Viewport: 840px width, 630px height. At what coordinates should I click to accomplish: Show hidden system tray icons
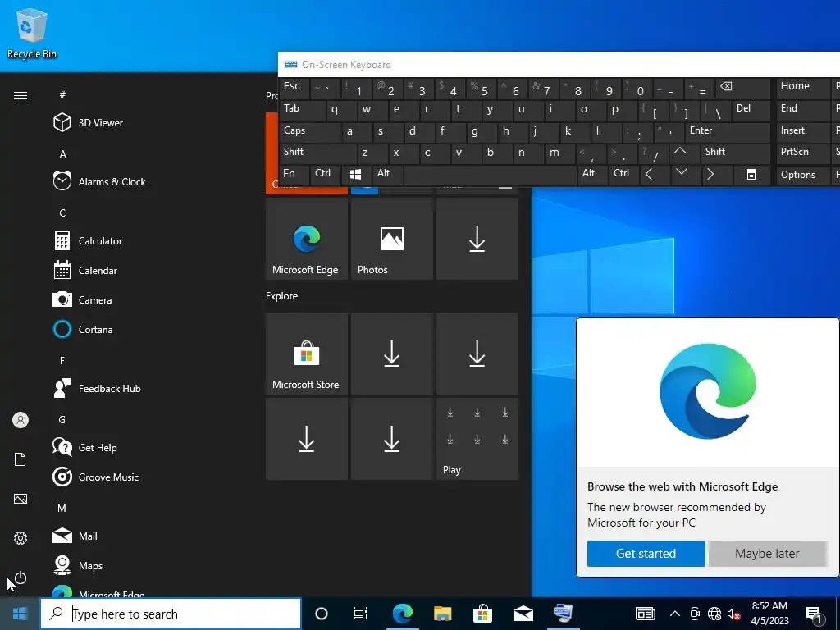coord(675,614)
